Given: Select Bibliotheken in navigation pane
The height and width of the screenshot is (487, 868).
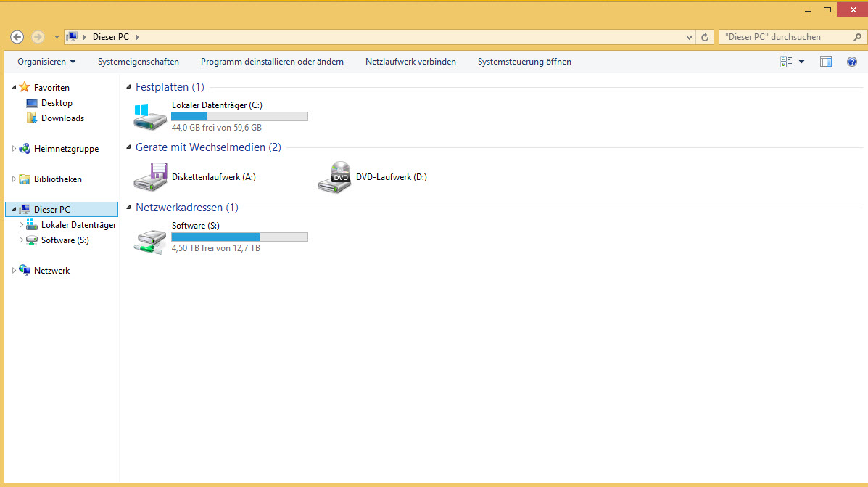Looking at the screenshot, I should pyautogui.click(x=57, y=179).
